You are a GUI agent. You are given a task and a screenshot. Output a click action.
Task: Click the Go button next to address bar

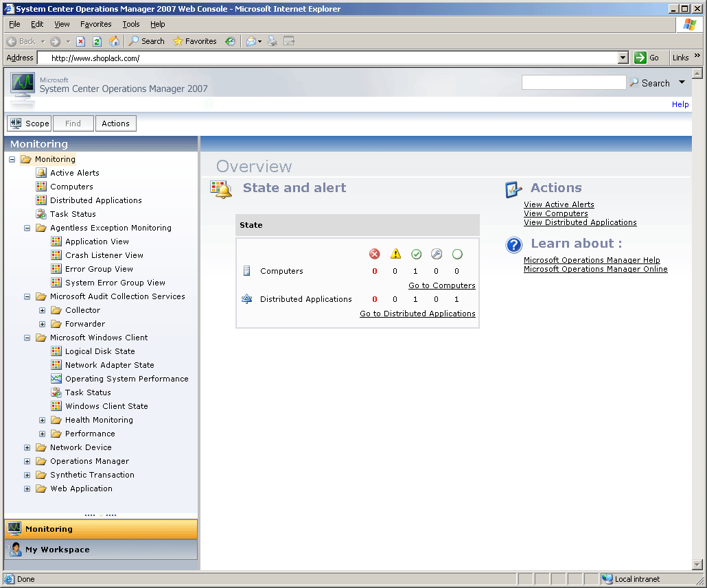647,58
